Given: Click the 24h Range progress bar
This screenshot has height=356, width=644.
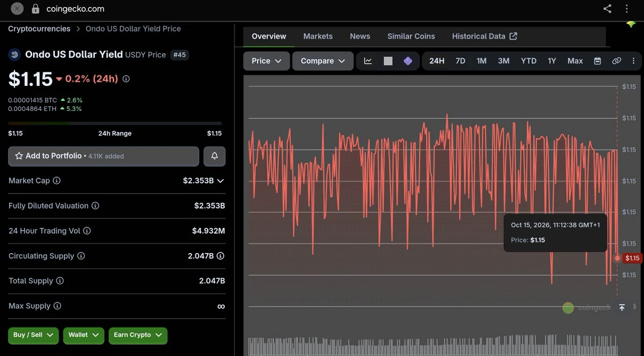Looking at the screenshot, I should (115, 123).
